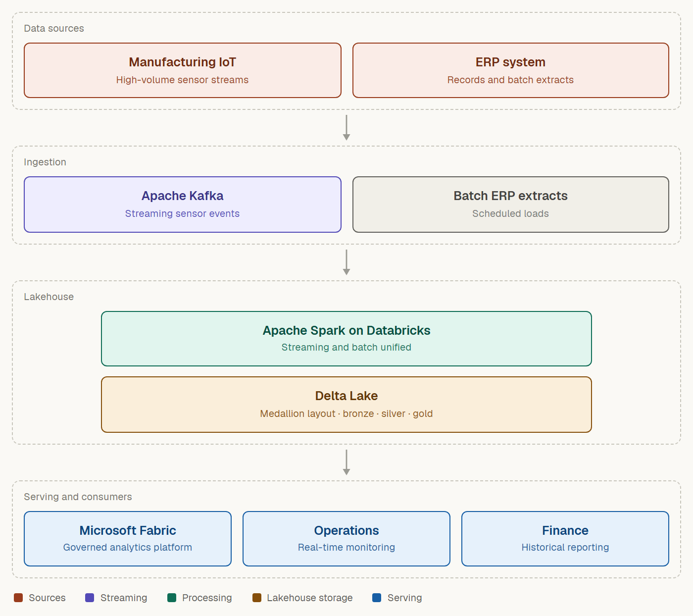Click the "Ingestion" group label
Viewport: 693px width, 616px height.
tap(45, 162)
